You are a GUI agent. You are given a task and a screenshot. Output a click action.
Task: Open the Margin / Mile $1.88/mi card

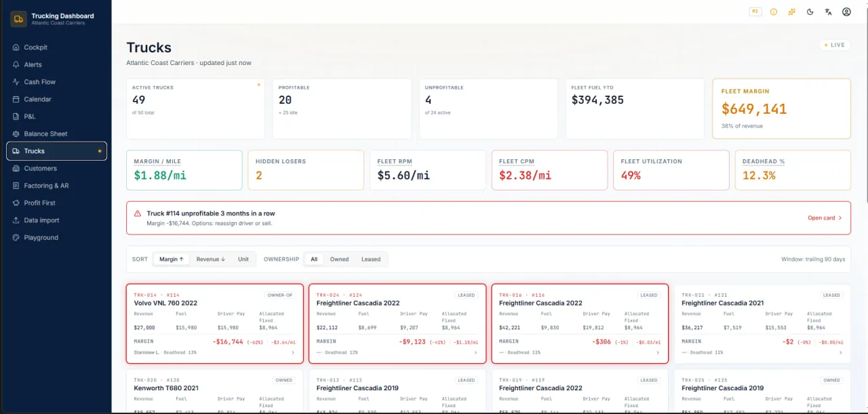click(x=184, y=170)
